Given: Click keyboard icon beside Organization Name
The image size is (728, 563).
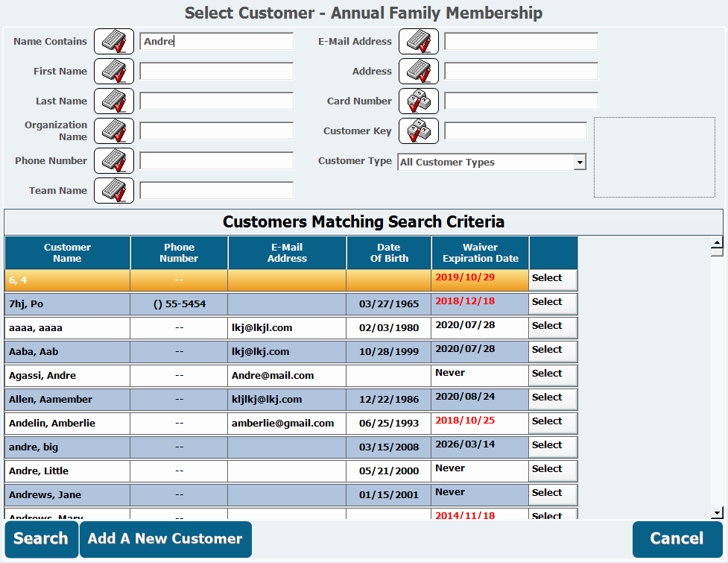Looking at the screenshot, I should pyautogui.click(x=114, y=131).
